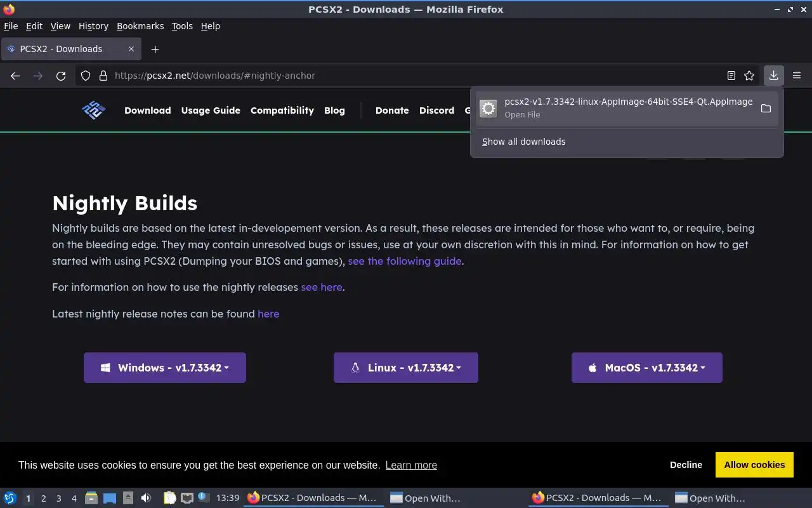Click the show desktop panel icon
This screenshot has height=508, width=812.
point(110,498)
